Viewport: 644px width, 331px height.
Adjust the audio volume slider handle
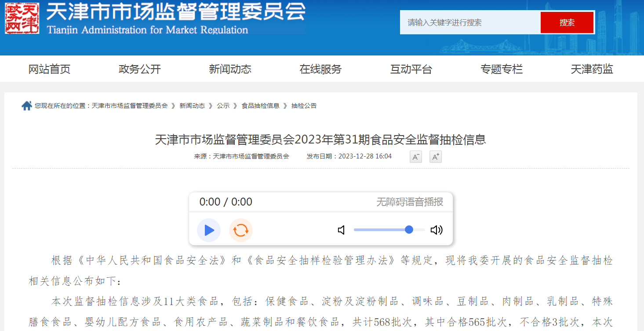(409, 230)
